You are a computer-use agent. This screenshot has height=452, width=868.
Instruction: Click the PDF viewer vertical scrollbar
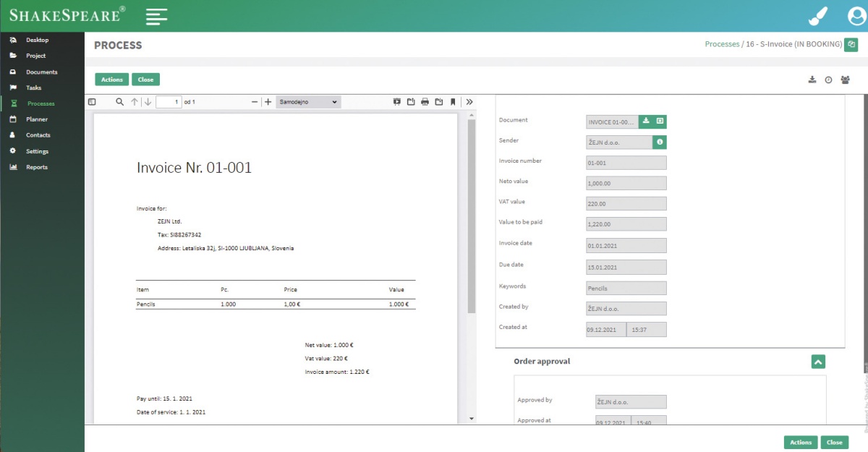point(472,217)
